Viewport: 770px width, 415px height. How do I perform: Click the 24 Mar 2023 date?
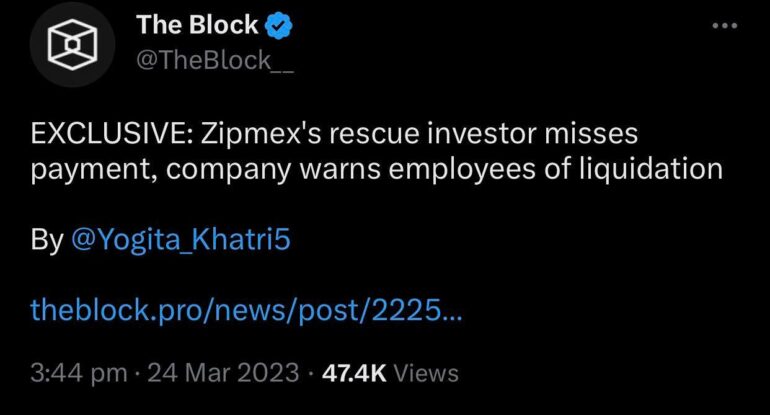coord(222,374)
